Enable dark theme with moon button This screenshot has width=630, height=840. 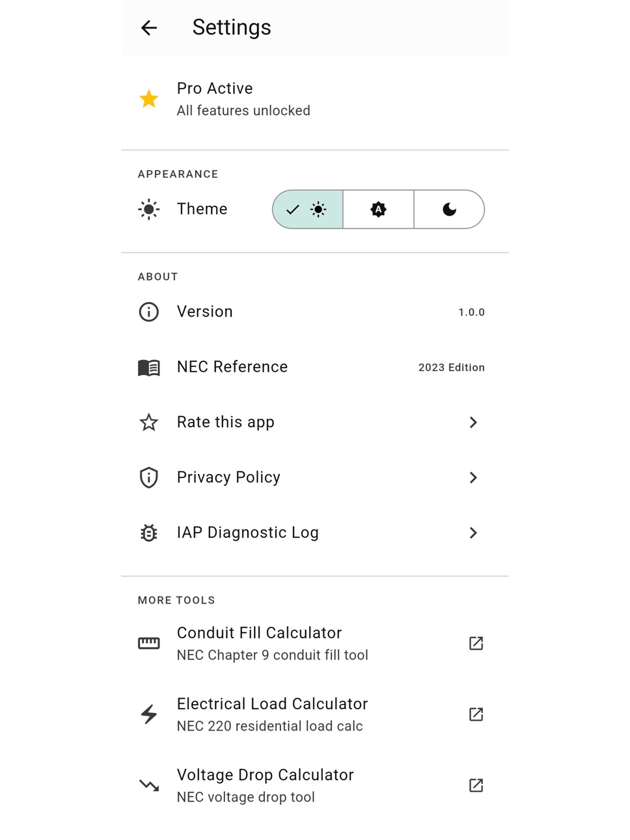(x=449, y=209)
